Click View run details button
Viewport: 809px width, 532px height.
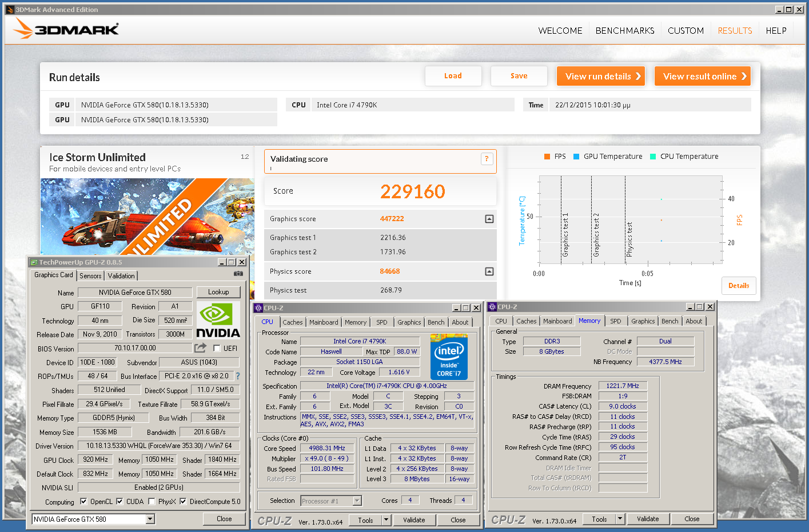click(x=601, y=76)
